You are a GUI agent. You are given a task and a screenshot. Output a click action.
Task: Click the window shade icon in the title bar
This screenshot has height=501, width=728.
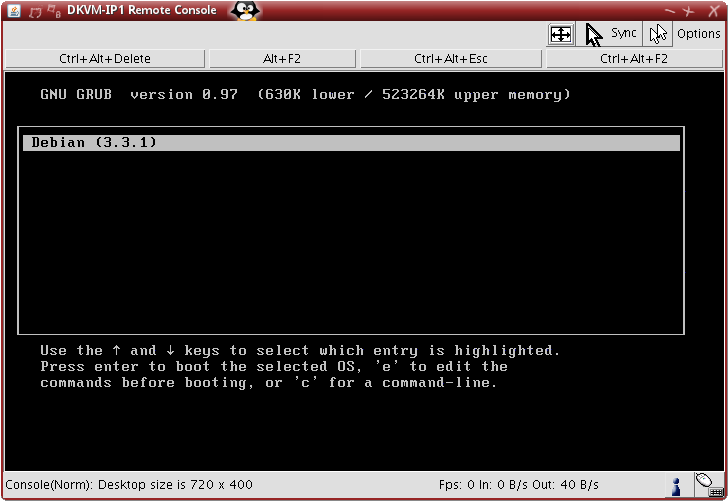pyautogui.click(x=54, y=11)
